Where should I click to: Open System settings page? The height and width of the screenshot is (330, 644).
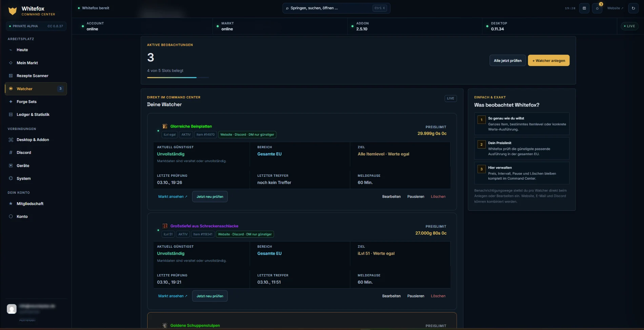click(x=36, y=178)
